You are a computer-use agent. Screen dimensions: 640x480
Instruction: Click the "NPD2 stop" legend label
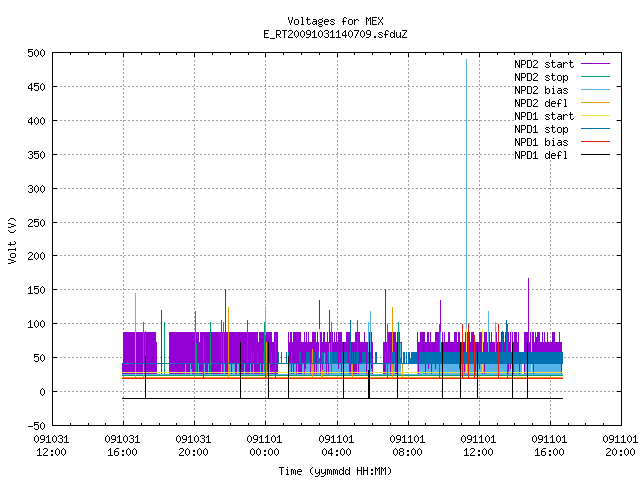[541, 77]
